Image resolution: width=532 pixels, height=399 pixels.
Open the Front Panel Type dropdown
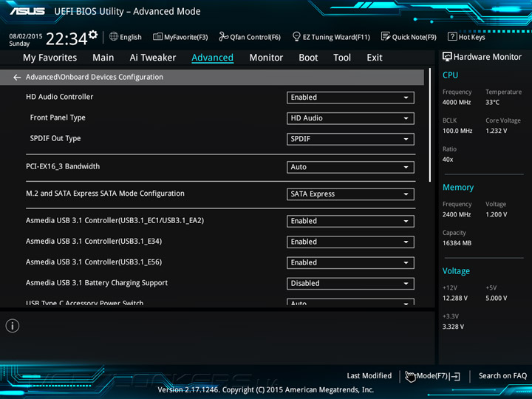pyautogui.click(x=350, y=118)
